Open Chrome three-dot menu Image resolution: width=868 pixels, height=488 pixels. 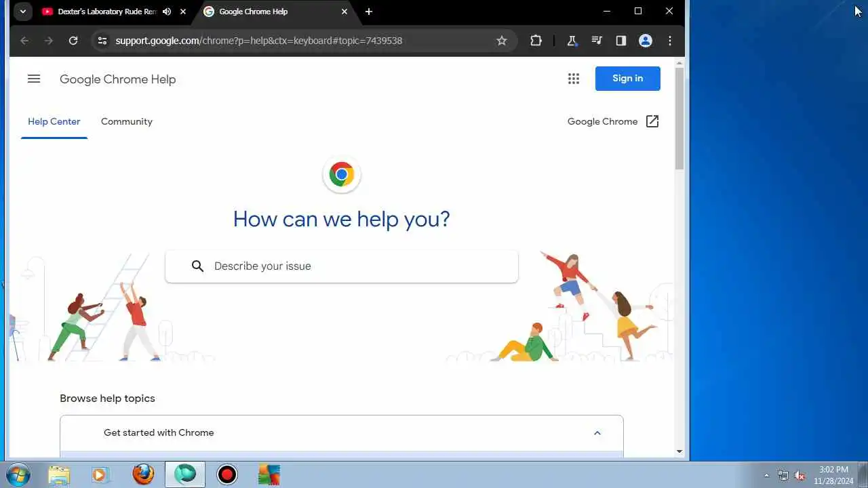click(670, 41)
